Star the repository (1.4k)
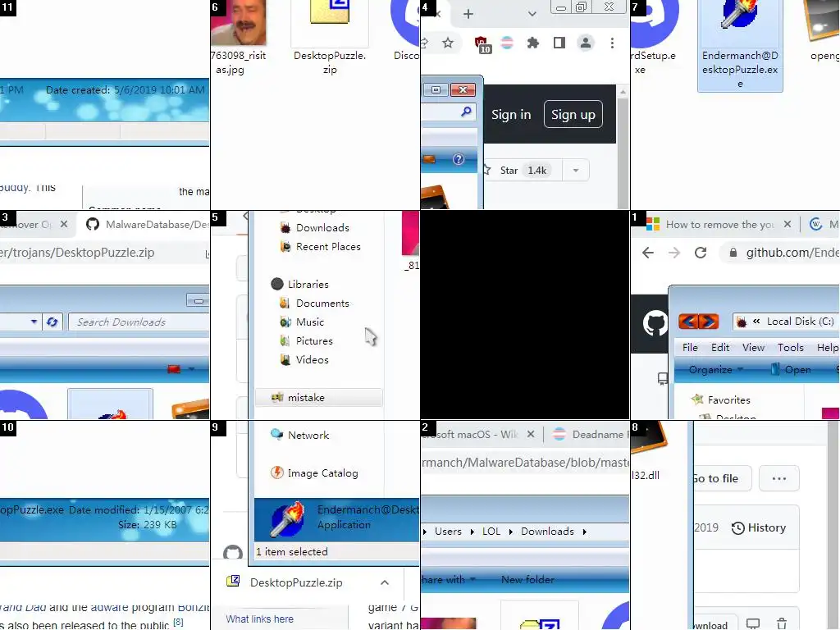The width and height of the screenshot is (840, 630). coord(523,171)
